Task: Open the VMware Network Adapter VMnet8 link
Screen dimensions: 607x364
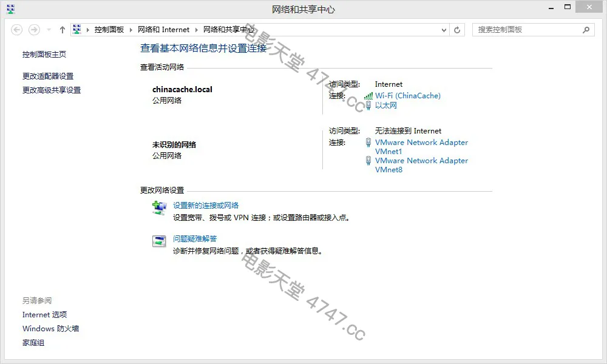Action: [421, 165]
